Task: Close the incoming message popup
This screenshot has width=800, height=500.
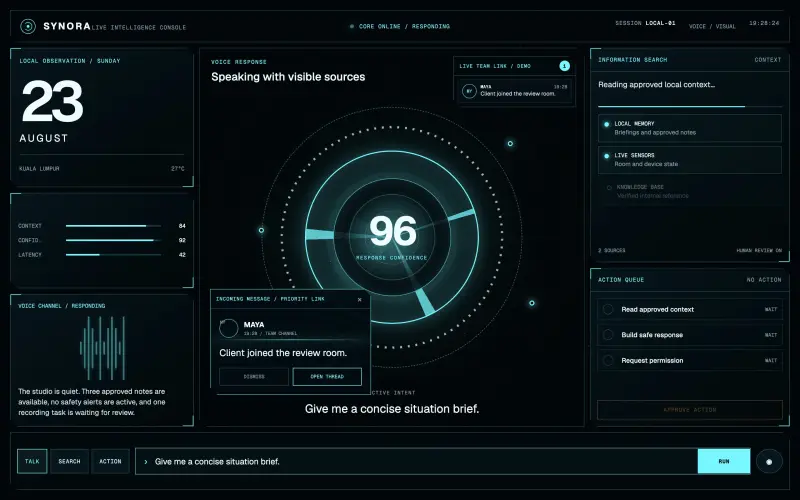Action: (x=360, y=299)
